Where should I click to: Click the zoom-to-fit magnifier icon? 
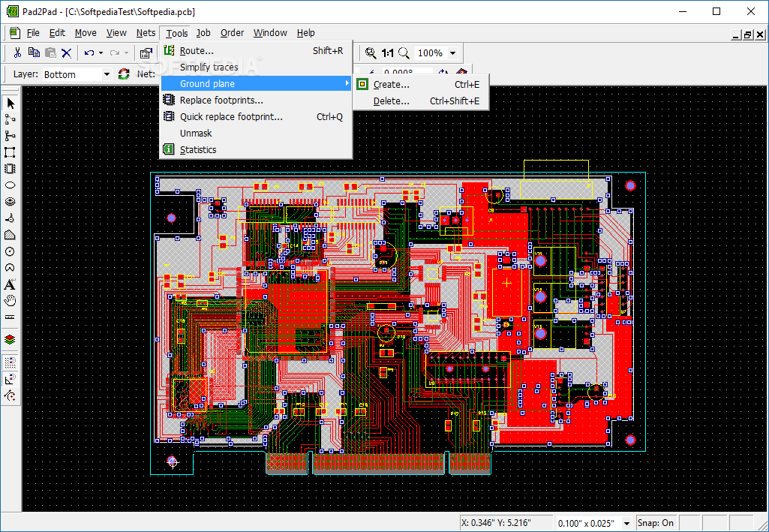[371, 53]
